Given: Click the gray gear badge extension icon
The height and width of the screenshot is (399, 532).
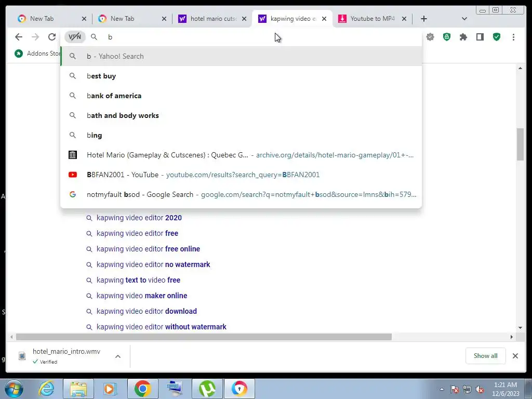Looking at the screenshot, I should point(430,37).
